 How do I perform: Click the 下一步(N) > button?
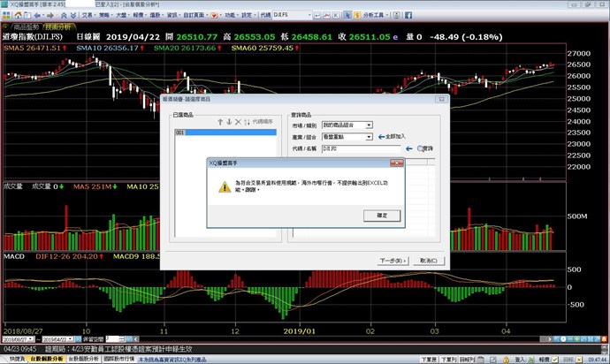coord(392,261)
